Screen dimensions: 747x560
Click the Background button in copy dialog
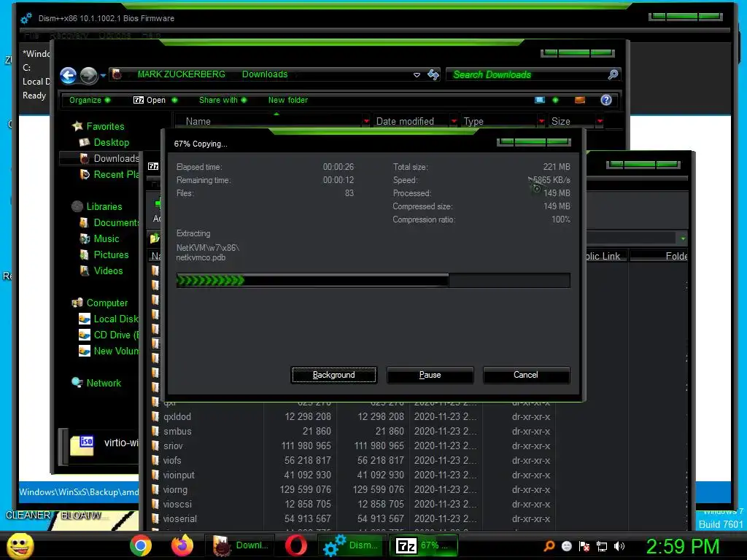[x=333, y=375]
